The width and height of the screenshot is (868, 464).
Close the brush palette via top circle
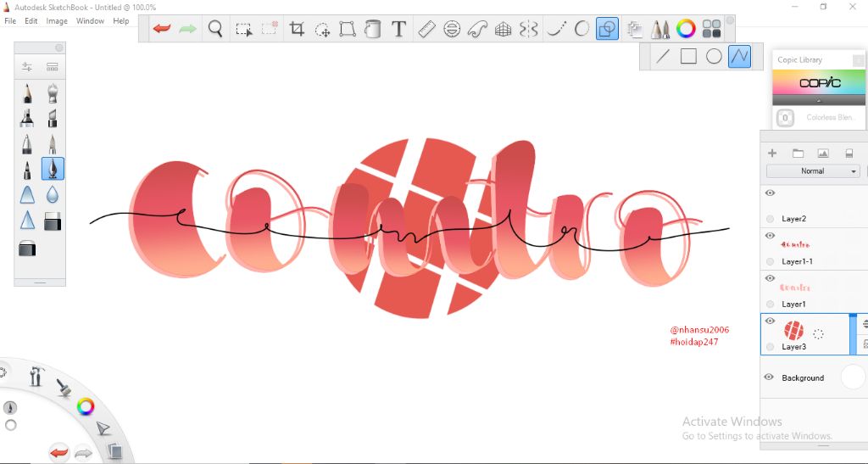[58, 48]
